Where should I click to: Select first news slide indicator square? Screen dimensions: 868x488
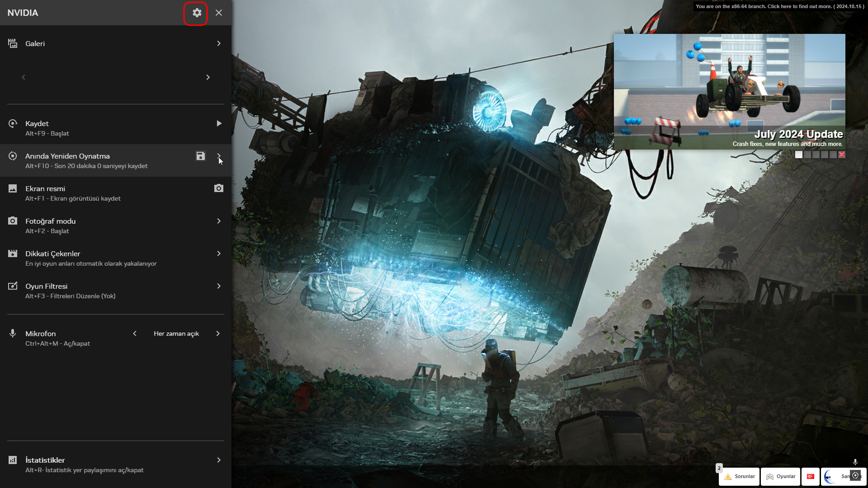click(799, 155)
